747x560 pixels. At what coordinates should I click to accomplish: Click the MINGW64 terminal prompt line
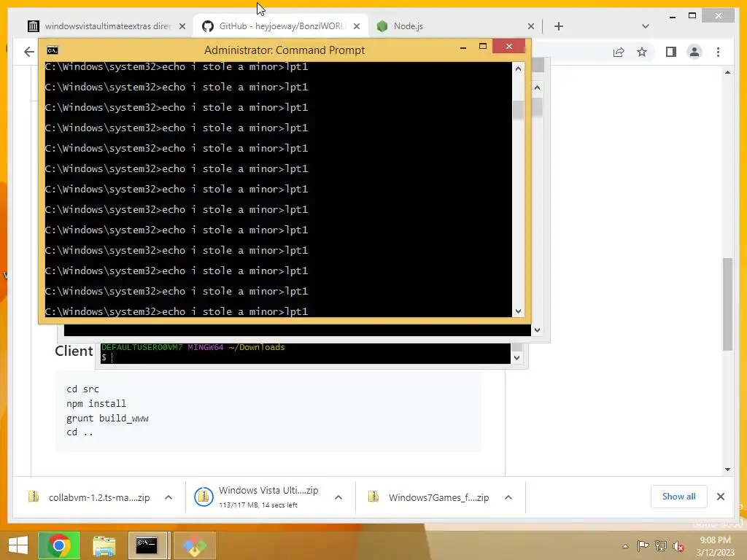click(x=305, y=357)
